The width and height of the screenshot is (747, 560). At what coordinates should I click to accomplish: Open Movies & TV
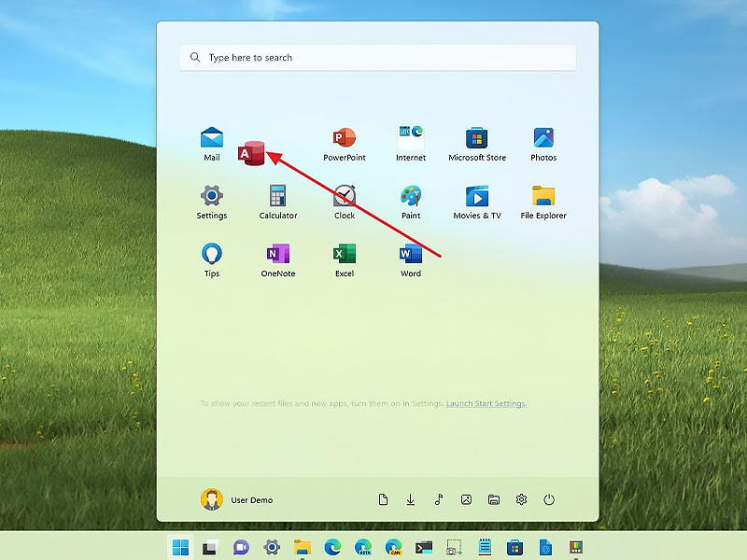[477, 203]
